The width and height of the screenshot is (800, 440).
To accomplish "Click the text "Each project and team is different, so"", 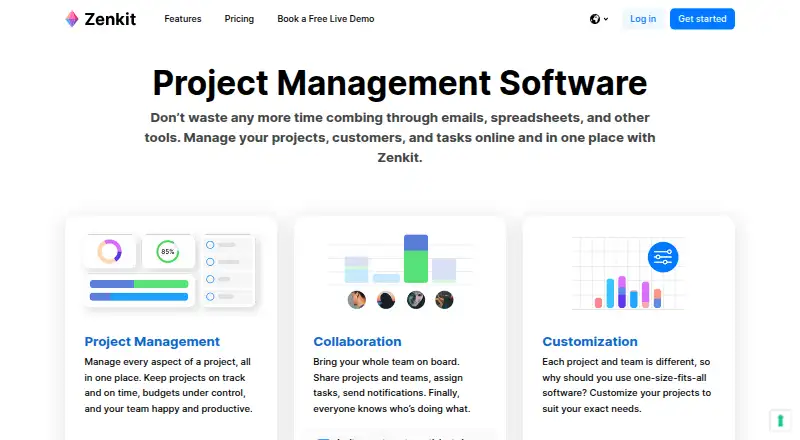I will [x=626, y=362].
